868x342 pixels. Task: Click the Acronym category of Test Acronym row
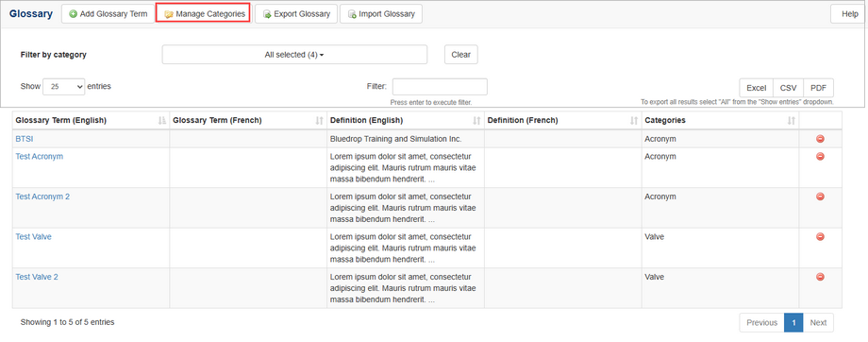(x=660, y=156)
